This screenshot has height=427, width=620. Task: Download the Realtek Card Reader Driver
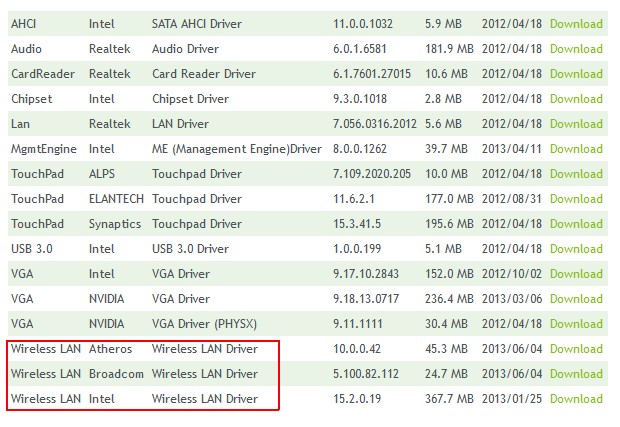click(x=576, y=74)
